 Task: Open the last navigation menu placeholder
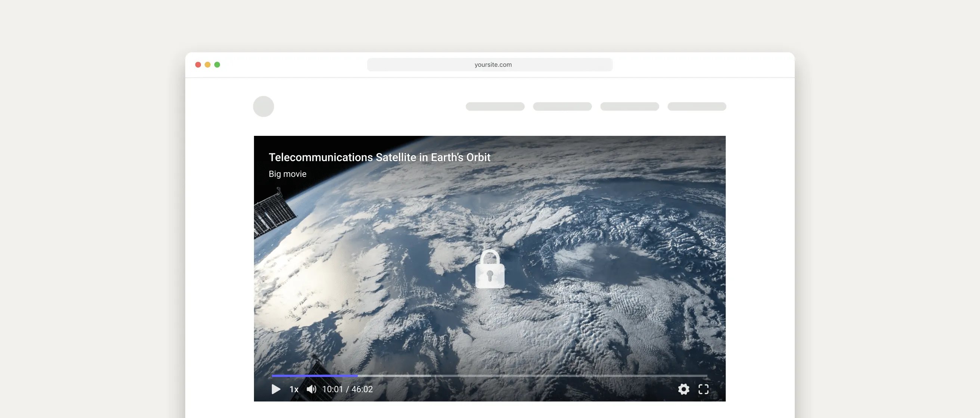697,106
